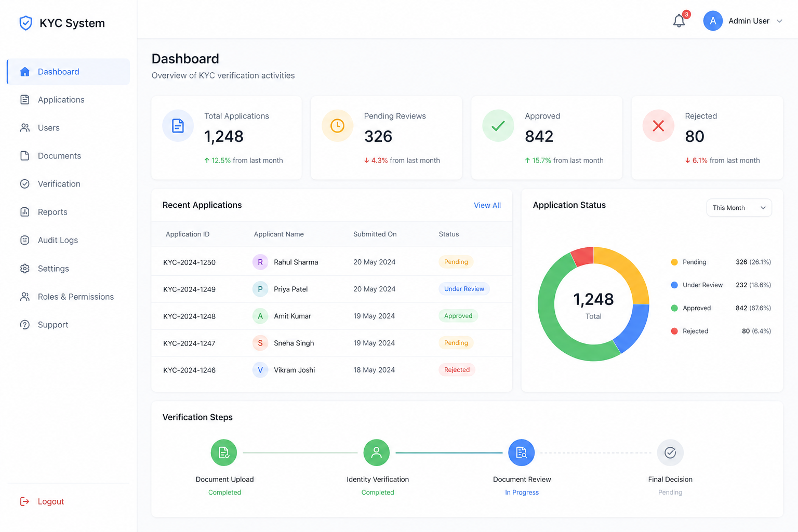Click the Document Upload step icon
The image size is (798, 532).
coord(224,453)
